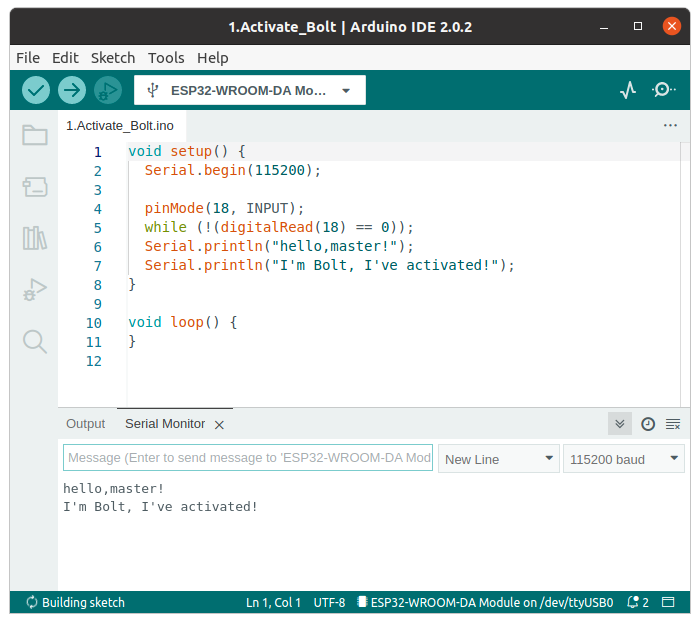Click the Upload arrow button
This screenshot has height=623, width=700.
click(x=72, y=90)
